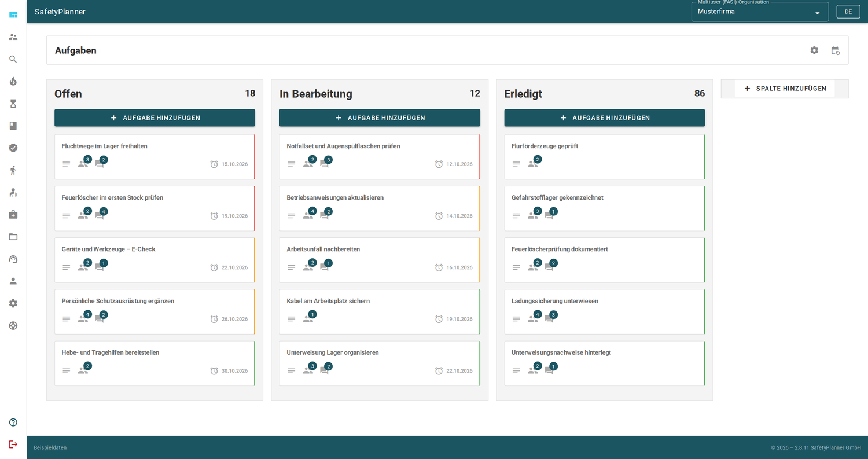Image resolution: width=868 pixels, height=459 pixels.
Task: Open 'Persönliche Schutzausrüstung ergänzen' card
Action: coord(155,312)
